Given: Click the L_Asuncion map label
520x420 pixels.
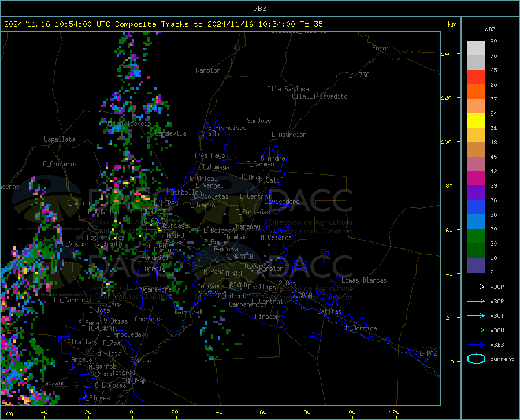Looking at the screenshot, I should point(289,135).
